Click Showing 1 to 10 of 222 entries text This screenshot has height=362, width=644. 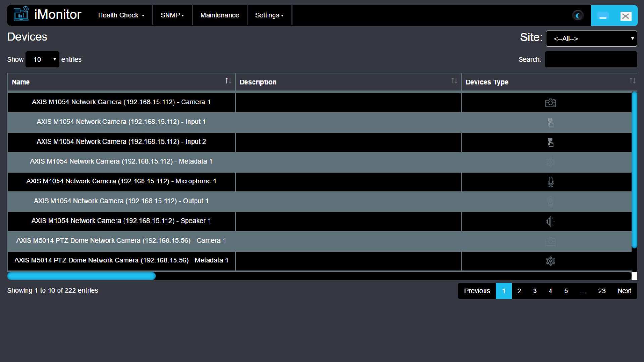coord(53,290)
